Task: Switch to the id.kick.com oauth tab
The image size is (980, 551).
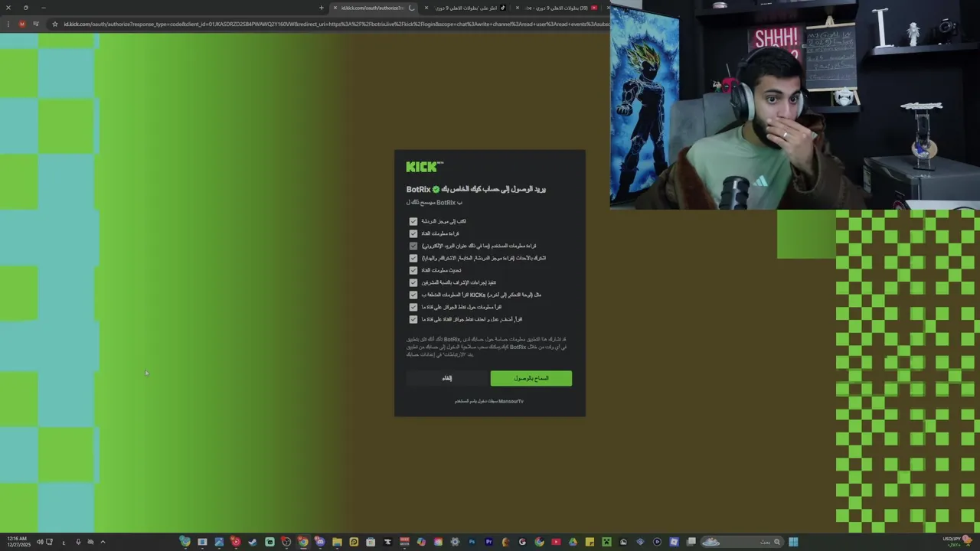Action: 373,8
